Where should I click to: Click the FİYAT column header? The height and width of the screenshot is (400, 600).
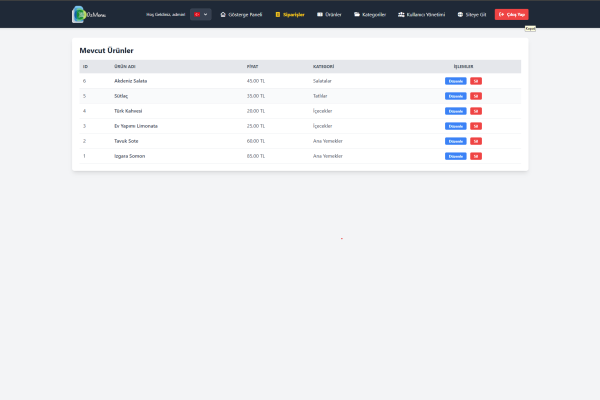tap(252, 66)
